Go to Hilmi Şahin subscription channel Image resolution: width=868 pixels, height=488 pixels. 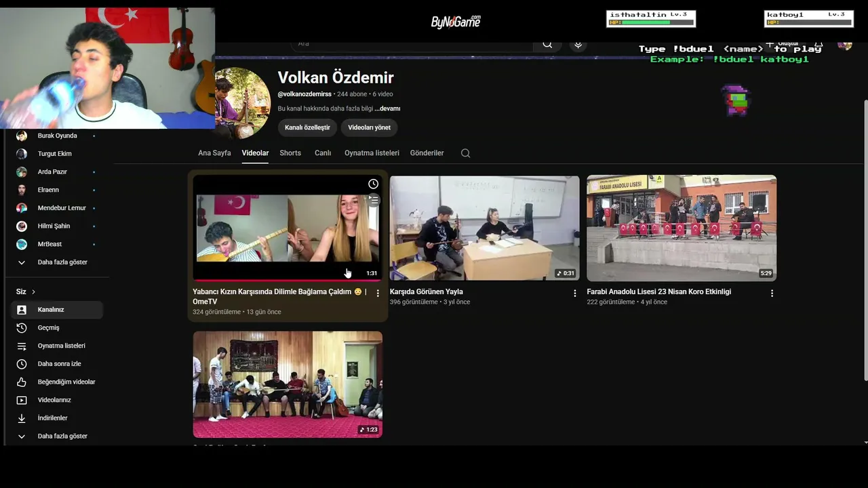coord(57,226)
